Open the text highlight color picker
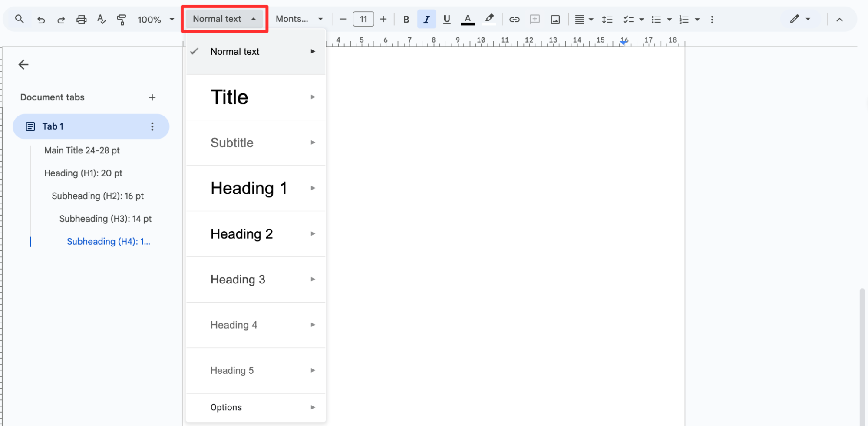This screenshot has height=426, width=868. 489,20
